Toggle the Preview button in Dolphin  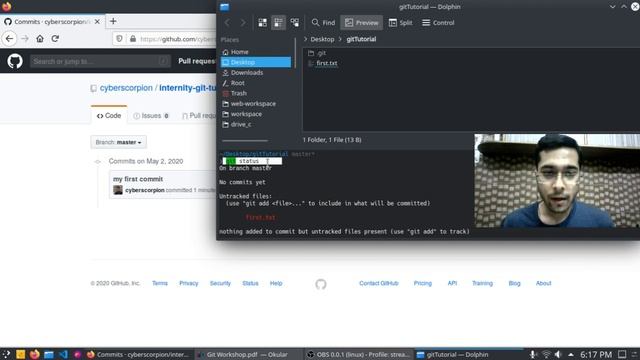coord(362,23)
